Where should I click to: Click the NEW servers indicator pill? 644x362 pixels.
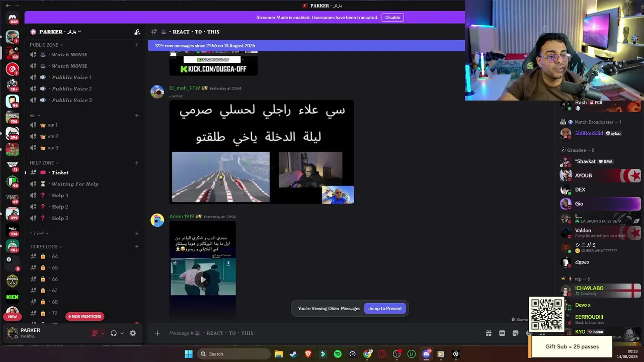click(13, 317)
